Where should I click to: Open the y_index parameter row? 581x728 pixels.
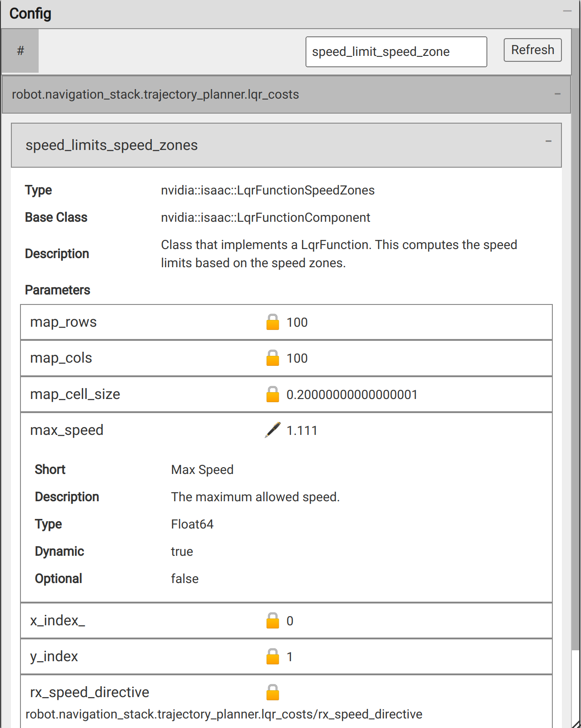tap(54, 657)
